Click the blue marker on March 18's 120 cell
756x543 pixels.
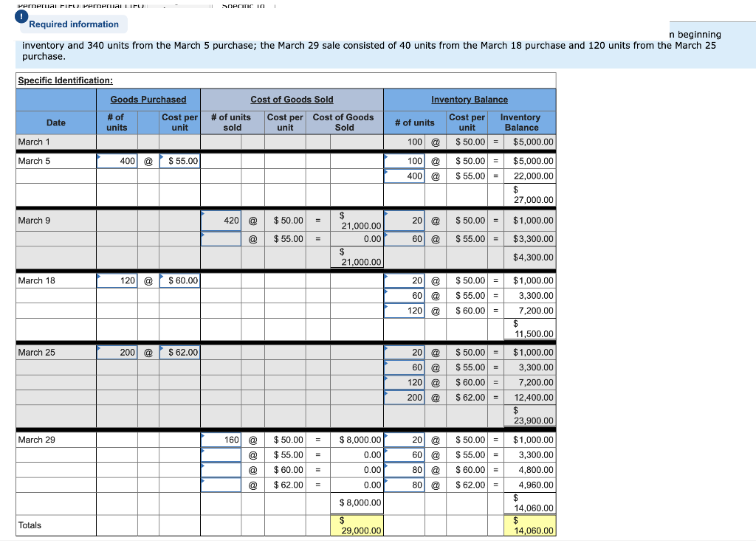point(99,277)
